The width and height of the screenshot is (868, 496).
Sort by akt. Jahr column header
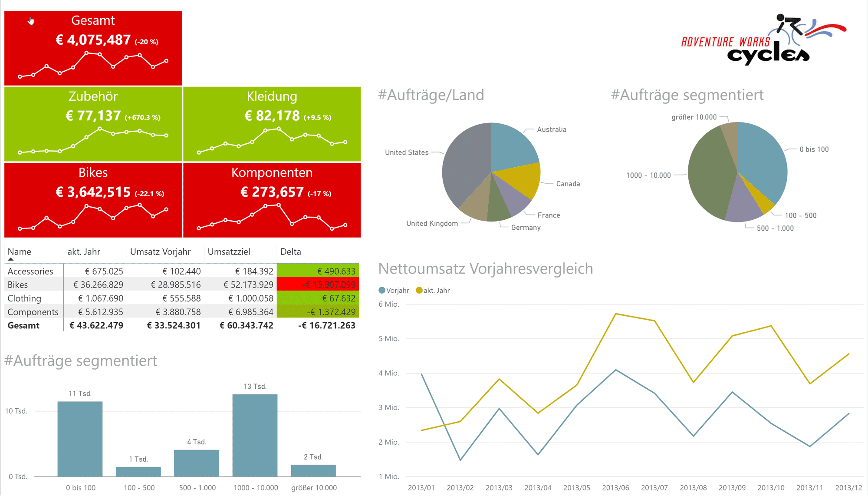click(x=84, y=252)
